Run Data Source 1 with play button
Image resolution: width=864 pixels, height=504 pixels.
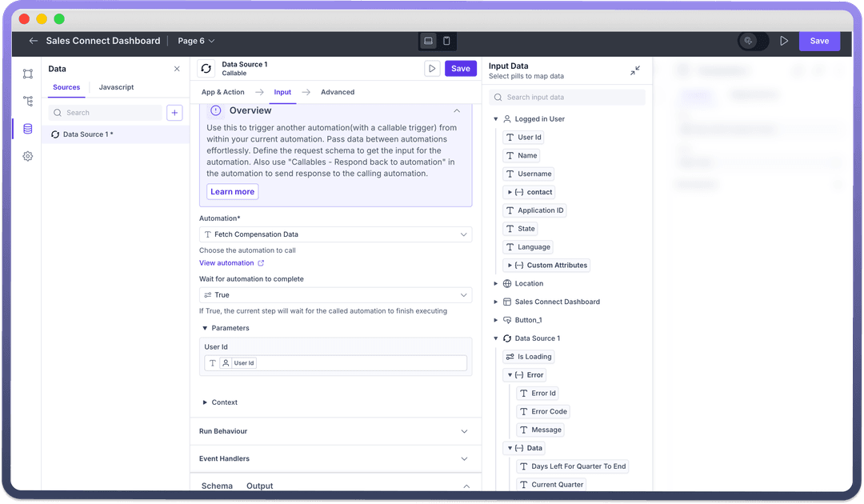point(432,69)
